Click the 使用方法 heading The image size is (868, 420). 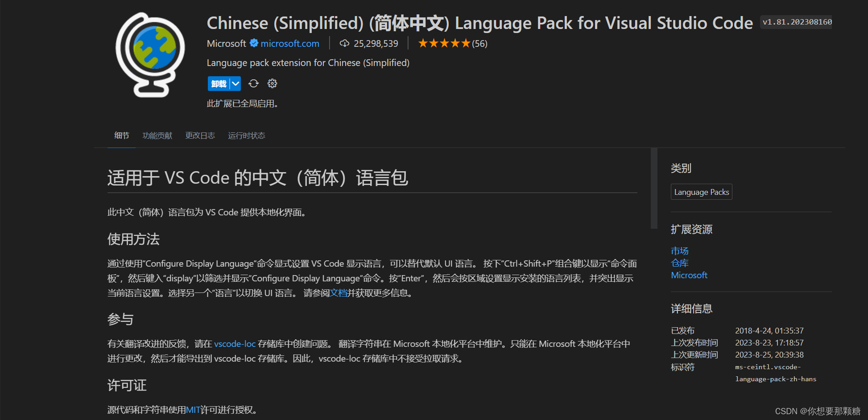pyautogui.click(x=133, y=239)
